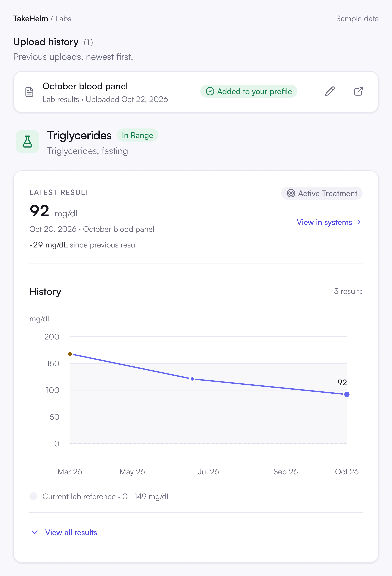Click the arrow next to View in systems
This screenshot has height=576, width=392.
click(x=358, y=222)
